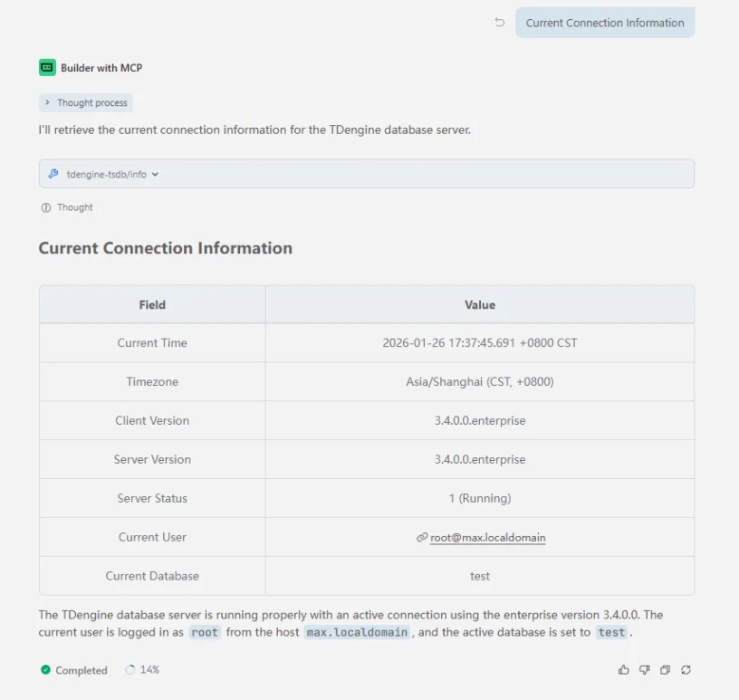Image resolution: width=739 pixels, height=700 pixels.
Task: Expand the Thought process section
Action: (86, 103)
